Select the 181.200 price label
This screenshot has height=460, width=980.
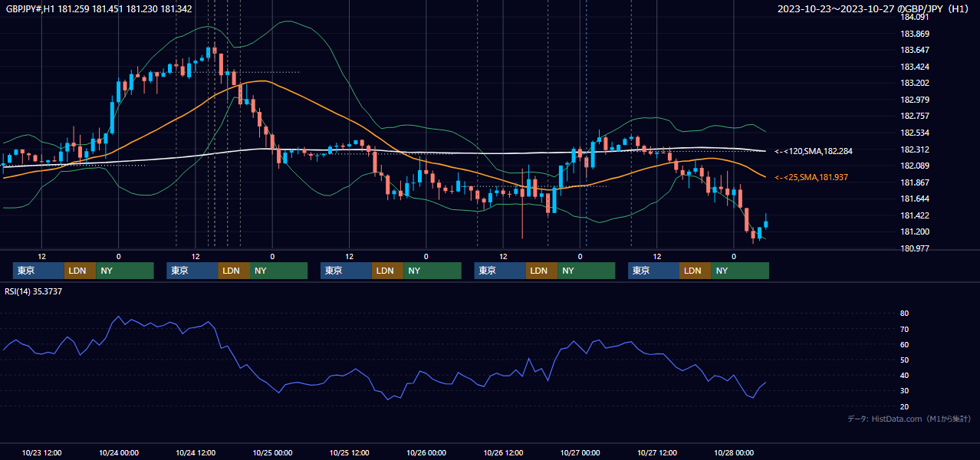914,232
